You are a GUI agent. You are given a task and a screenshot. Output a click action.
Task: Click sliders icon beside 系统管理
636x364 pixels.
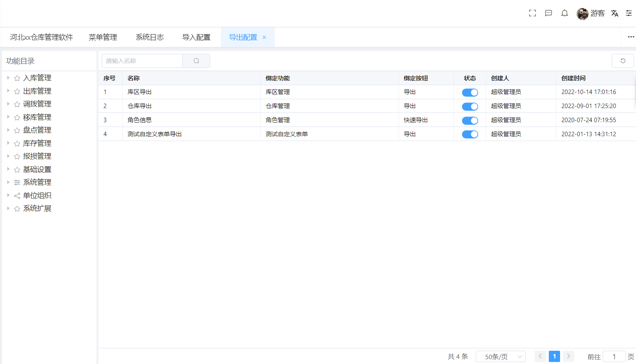pos(17,182)
